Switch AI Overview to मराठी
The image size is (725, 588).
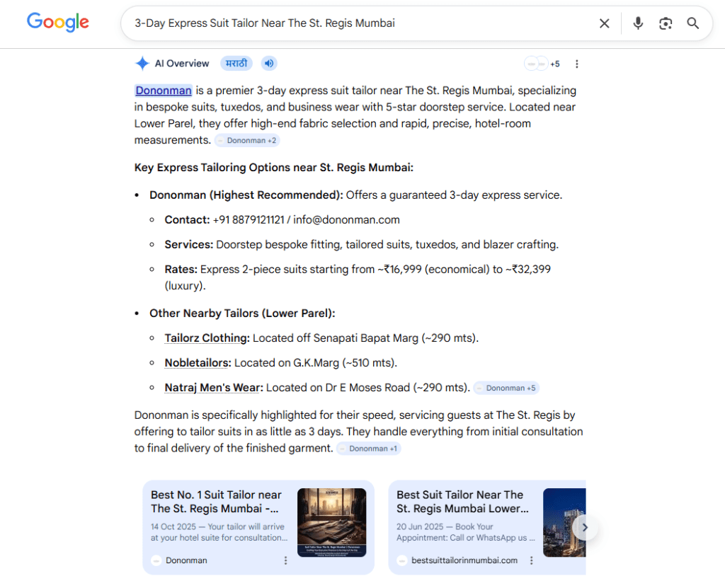click(236, 64)
